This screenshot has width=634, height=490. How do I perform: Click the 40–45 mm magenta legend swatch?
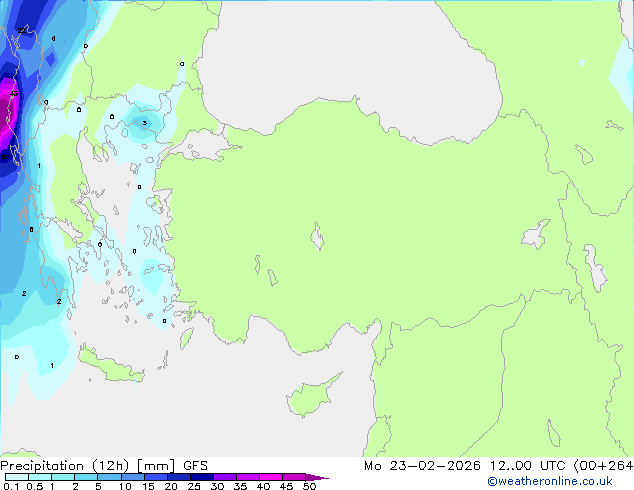(271, 477)
